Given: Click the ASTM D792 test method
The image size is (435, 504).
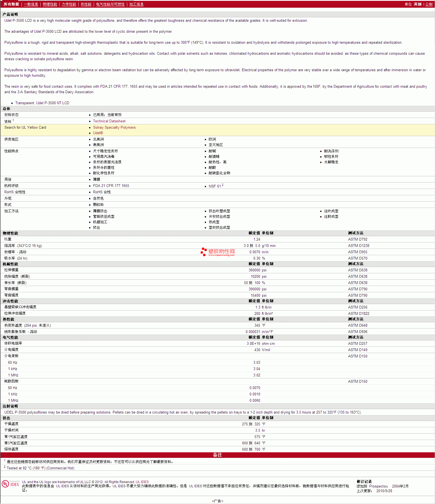Looking at the screenshot, I should pyautogui.click(x=358, y=239).
